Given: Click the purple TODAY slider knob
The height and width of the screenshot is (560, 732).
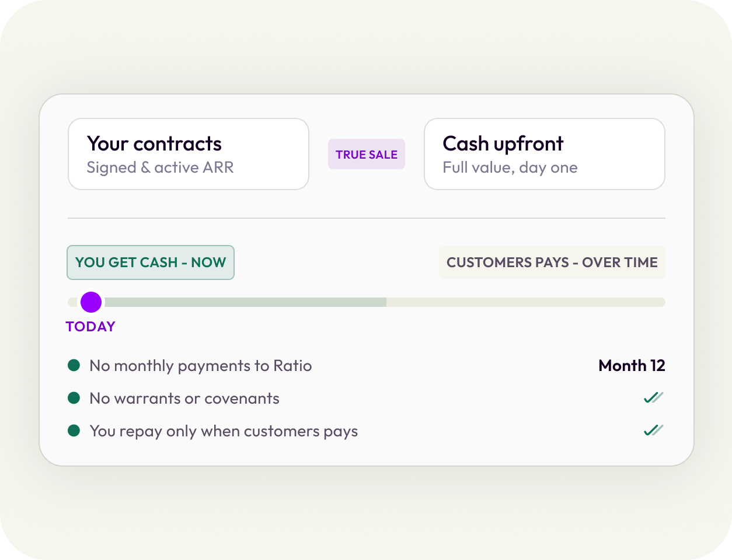Looking at the screenshot, I should (x=91, y=302).
